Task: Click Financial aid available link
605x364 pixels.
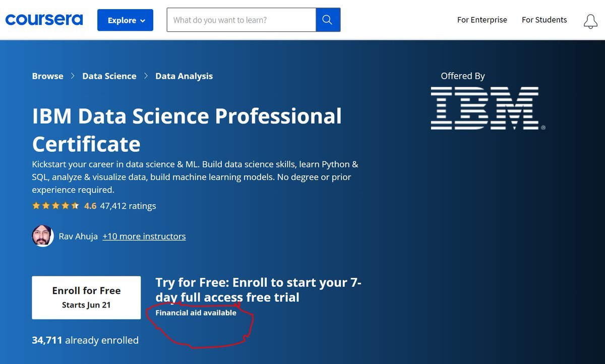Action: tap(196, 313)
